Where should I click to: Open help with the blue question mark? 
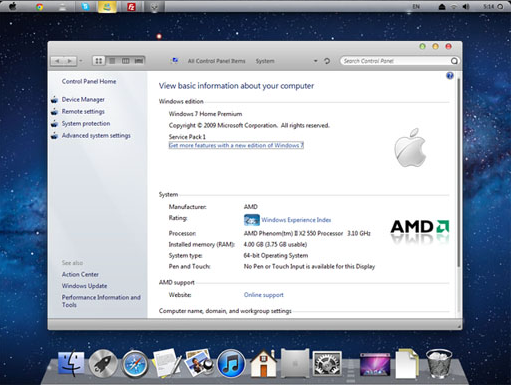tap(450, 76)
